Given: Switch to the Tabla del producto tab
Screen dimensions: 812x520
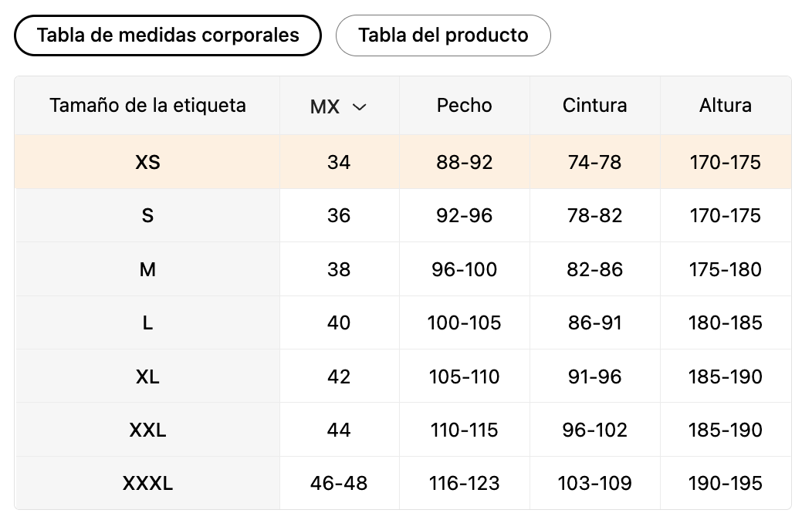Looking at the screenshot, I should pyautogui.click(x=443, y=35).
